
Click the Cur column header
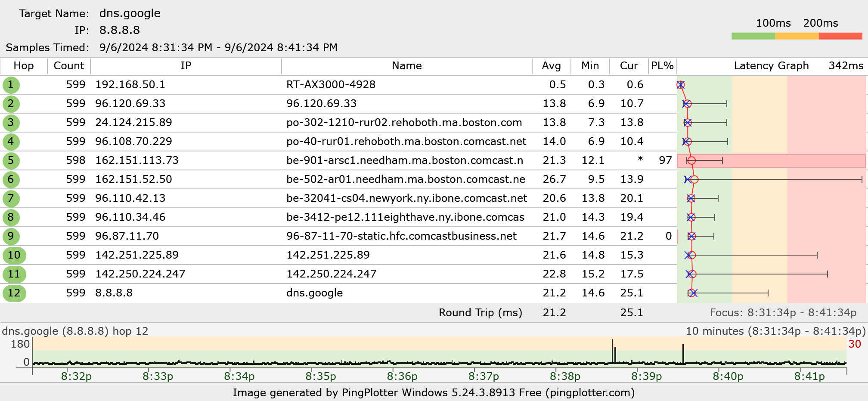(629, 66)
